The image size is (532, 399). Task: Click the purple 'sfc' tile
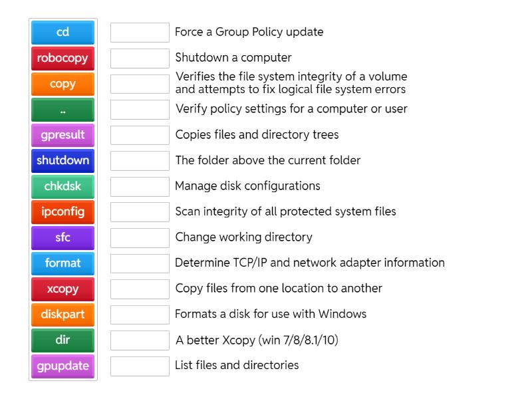tap(63, 237)
